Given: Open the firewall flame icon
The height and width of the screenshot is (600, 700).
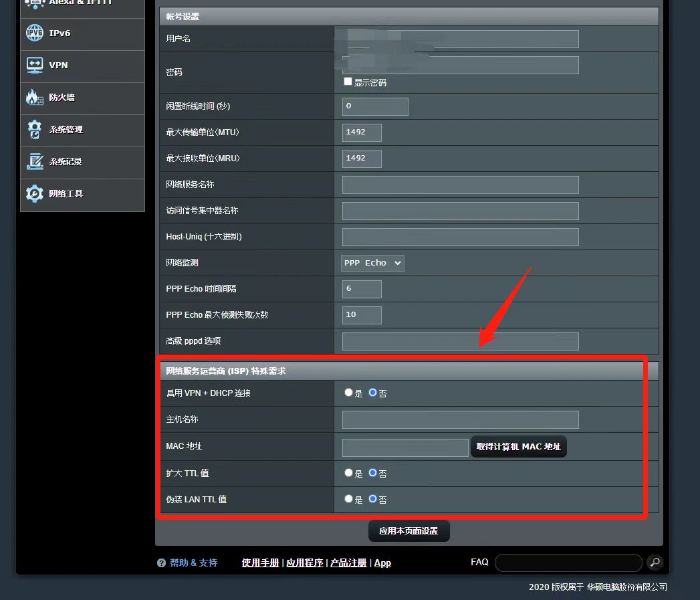Looking at the screenshot, I should (34, 97).
